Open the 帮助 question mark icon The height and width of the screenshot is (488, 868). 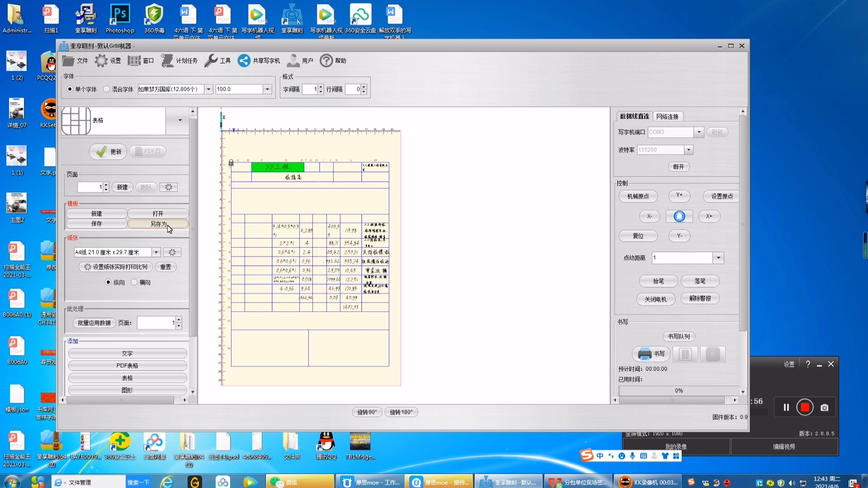[326, 61]
